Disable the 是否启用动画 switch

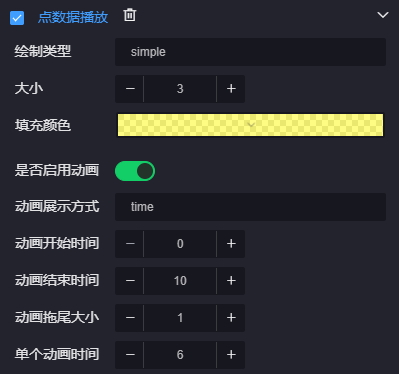pyautogui.click(x=135, y=171)
